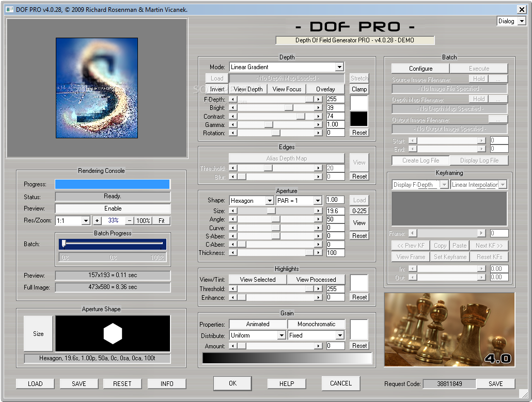Toggle the Invert depth button
This screenshot has height=402, width=532.
tap(217, 89)
